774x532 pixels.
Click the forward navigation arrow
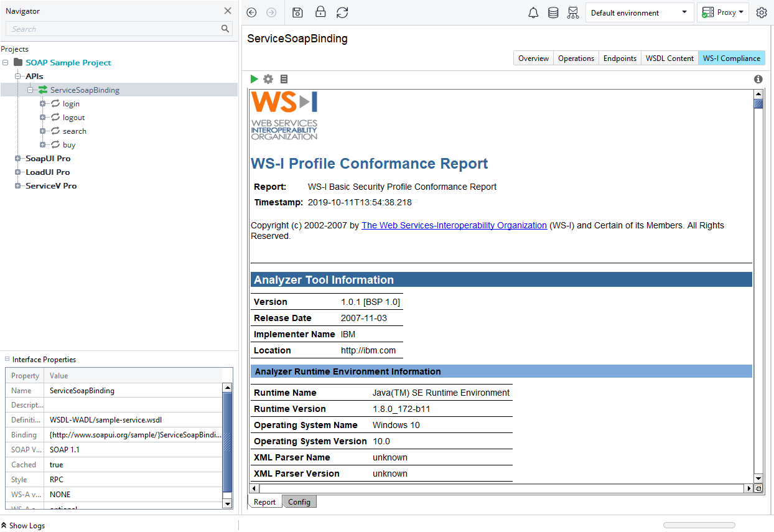[271, 12]
